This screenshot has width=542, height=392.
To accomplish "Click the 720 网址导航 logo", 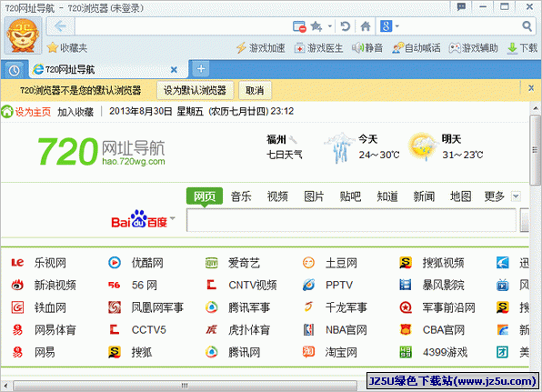I will 101,152.
